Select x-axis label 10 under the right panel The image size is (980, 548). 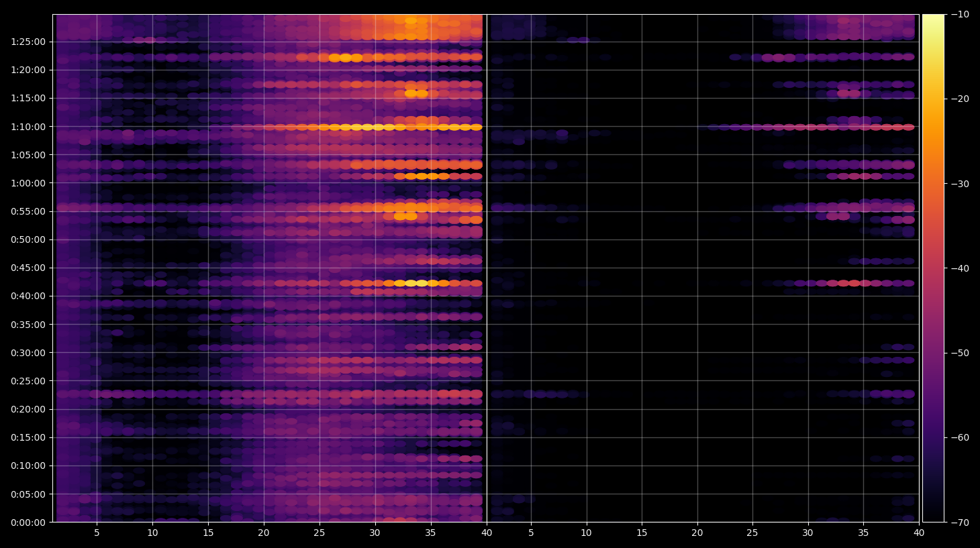pyautogui.click(x=586, y=533)
